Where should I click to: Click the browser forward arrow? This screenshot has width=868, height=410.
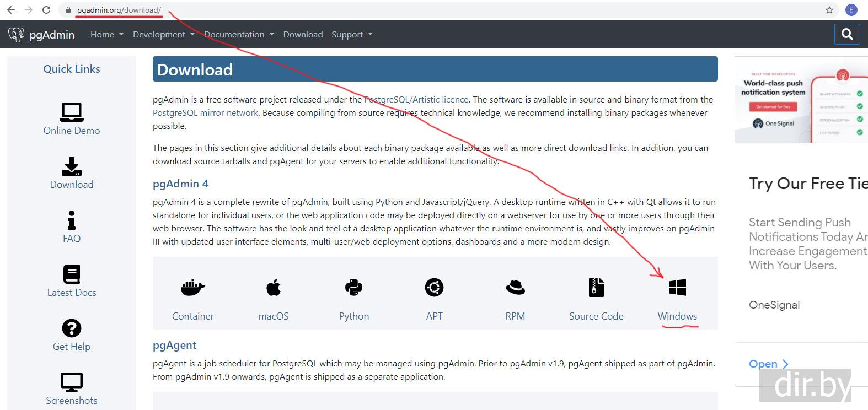pos(29,10)
